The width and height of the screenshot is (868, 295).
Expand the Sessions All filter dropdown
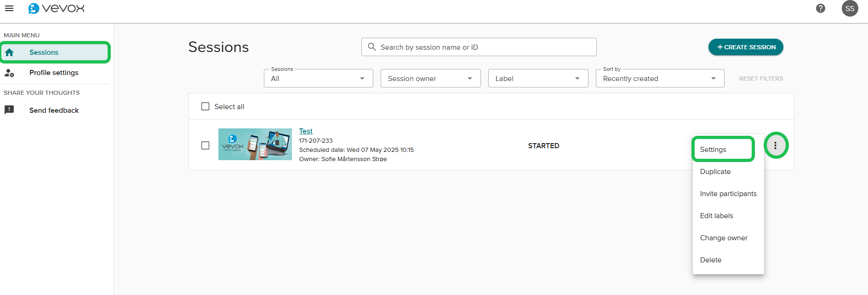318,79
